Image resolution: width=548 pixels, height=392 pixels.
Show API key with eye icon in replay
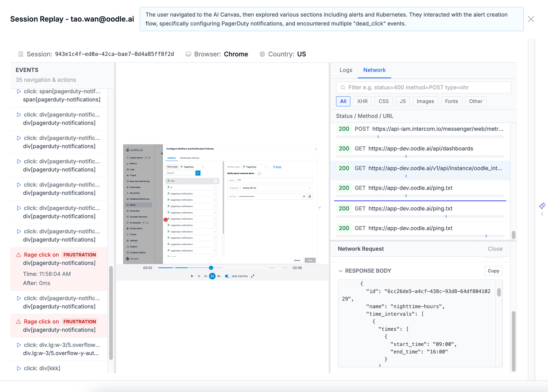(x=304, y=196)
